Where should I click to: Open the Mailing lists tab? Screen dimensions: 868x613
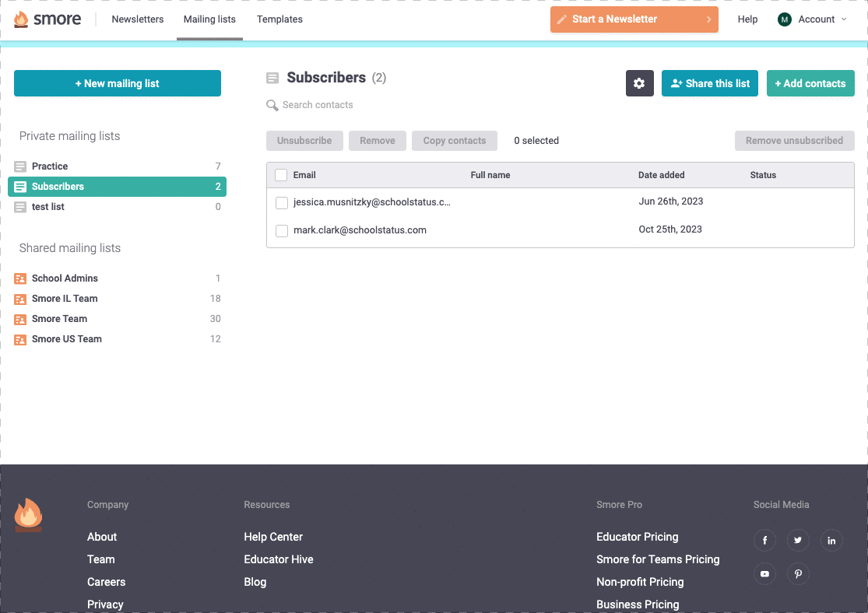[x=210, y=19]
